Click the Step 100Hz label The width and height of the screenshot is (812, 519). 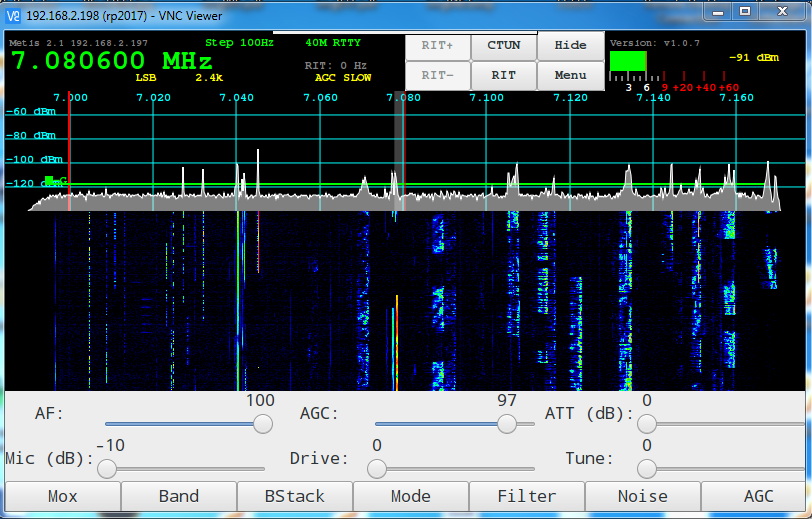(x=239, y=43)
